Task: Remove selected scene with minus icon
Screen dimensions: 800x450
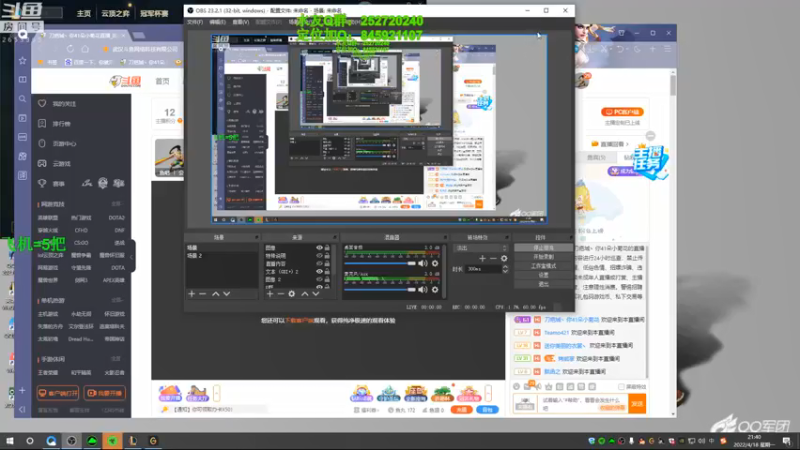Action: [203, 294]
